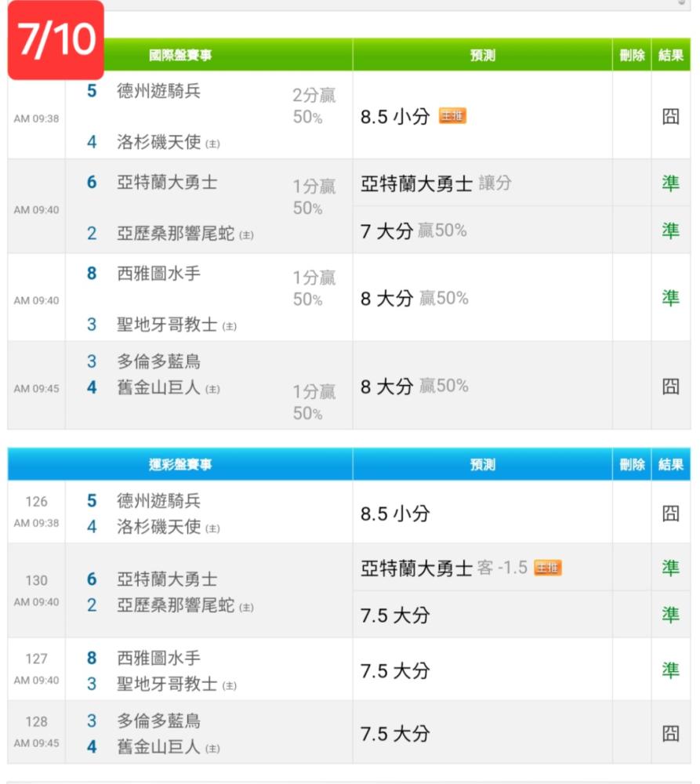Open the 亞歷桑那響尾蛇 team link in 運彩盤
The image size is (700, 784).
coord(176,605)
